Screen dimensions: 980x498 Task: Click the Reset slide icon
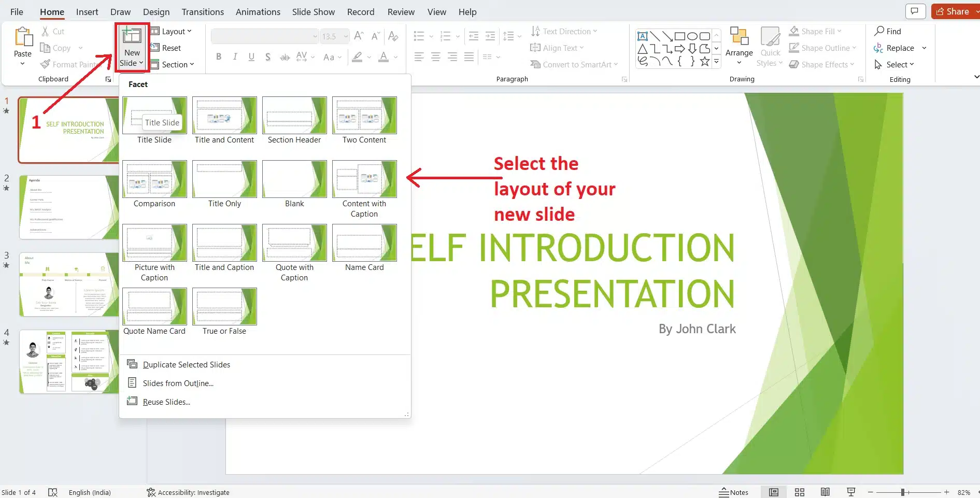tap(155, 48)
